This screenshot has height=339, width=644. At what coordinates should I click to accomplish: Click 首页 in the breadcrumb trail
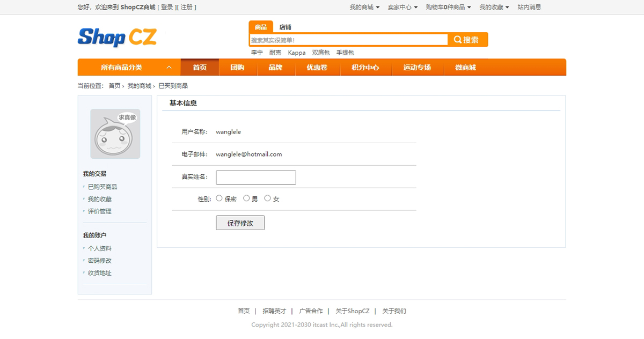tap(114, 86)
